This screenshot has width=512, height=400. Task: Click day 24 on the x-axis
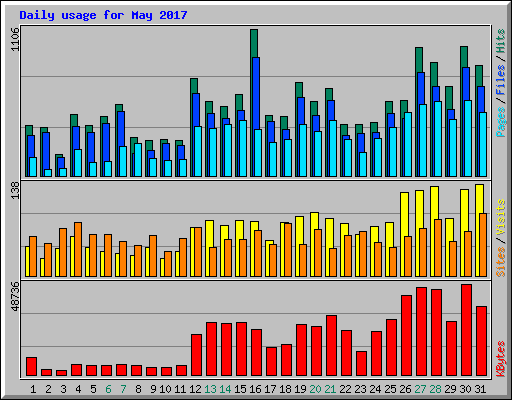pos(375,389)
